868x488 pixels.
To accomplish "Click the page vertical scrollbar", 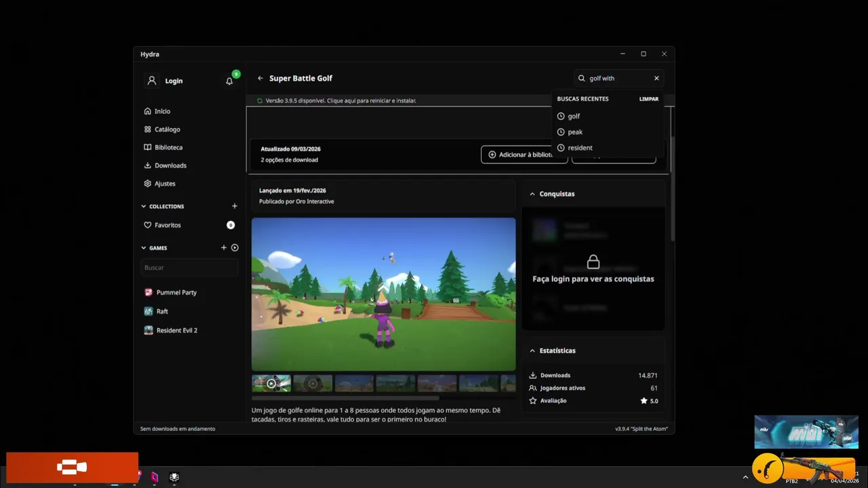I will tap(673, 188).
